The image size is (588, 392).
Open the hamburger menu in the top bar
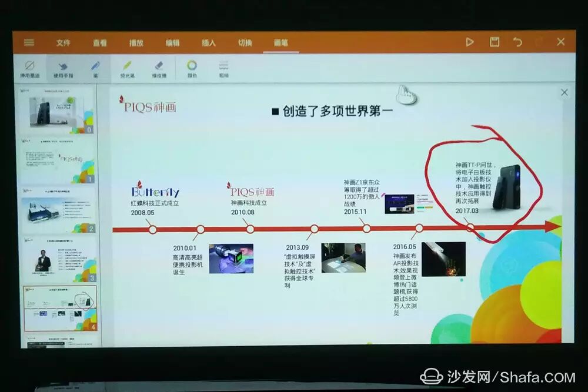(29, 42)
